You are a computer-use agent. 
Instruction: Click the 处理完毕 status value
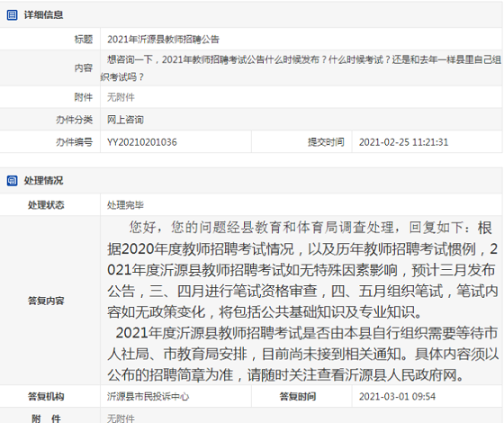click(125, 205)
